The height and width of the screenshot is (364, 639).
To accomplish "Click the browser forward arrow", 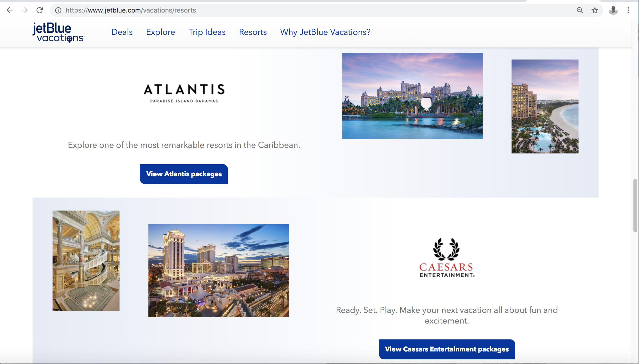I will [25, 10].
